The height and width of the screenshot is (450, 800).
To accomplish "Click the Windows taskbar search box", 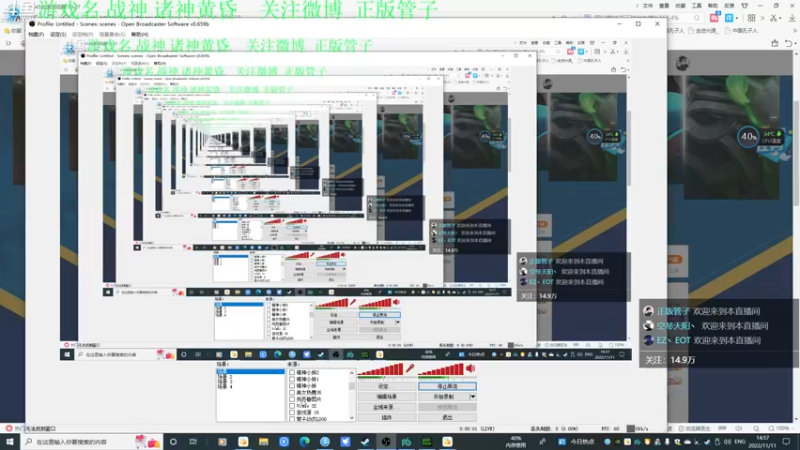I will [92, 442].
